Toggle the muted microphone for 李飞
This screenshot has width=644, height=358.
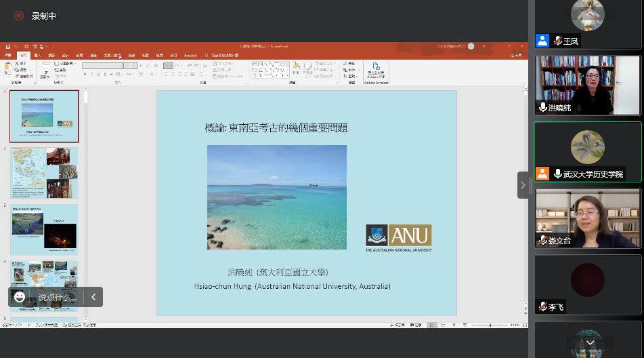542,307
